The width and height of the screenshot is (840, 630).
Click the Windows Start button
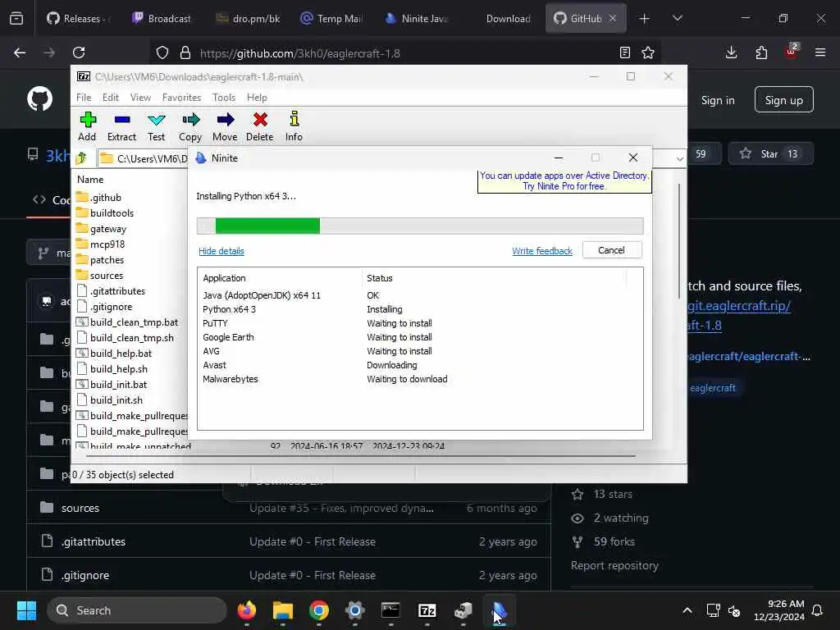point(26,610)
